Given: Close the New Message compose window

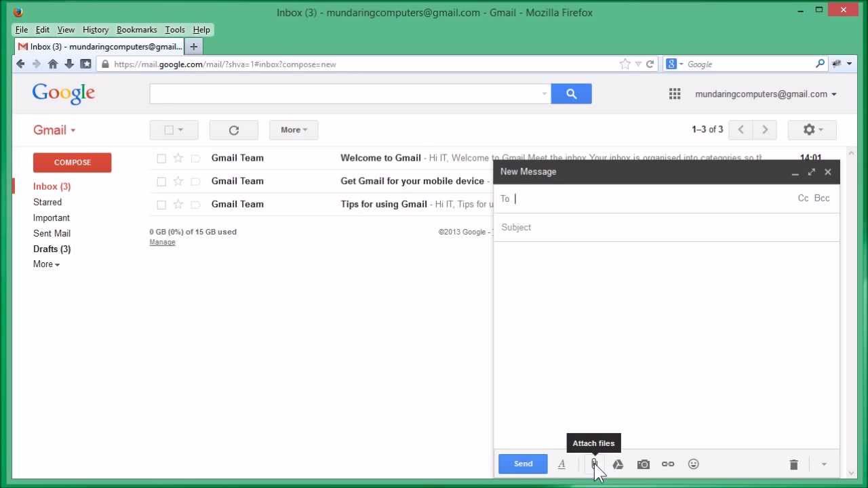Looking at the screenshot, I should click(828, 172).
